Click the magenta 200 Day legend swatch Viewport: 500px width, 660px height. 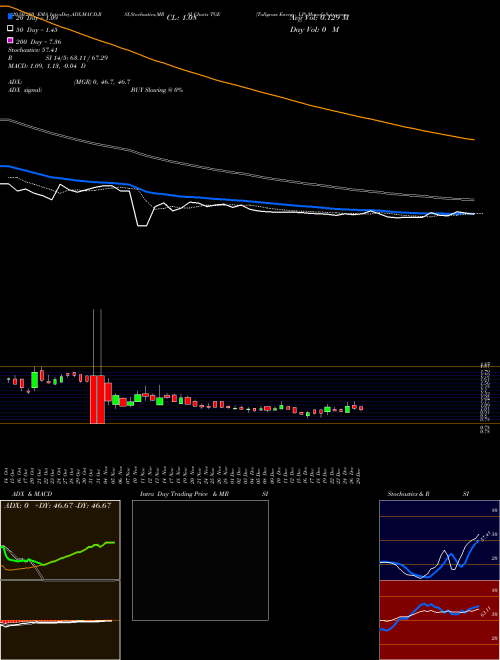10,40
